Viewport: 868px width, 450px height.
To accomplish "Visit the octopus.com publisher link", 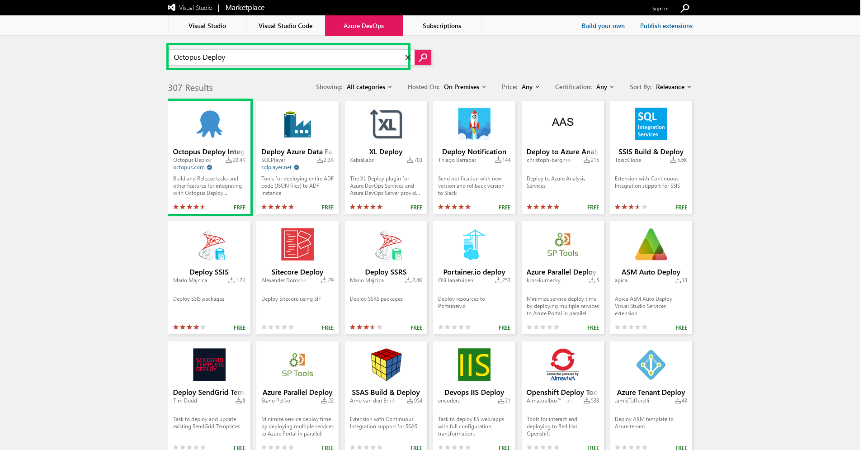I will 189,167.
